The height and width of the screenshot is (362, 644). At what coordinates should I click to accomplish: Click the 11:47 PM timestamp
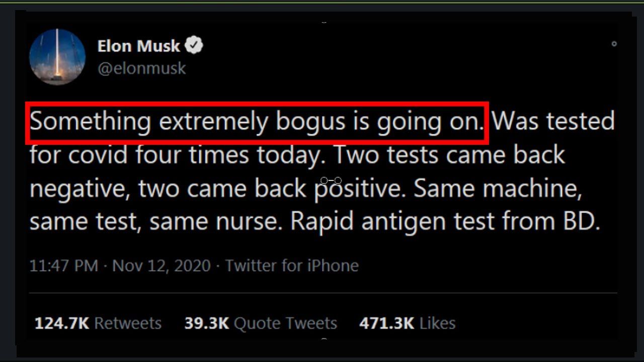(63, 265)
